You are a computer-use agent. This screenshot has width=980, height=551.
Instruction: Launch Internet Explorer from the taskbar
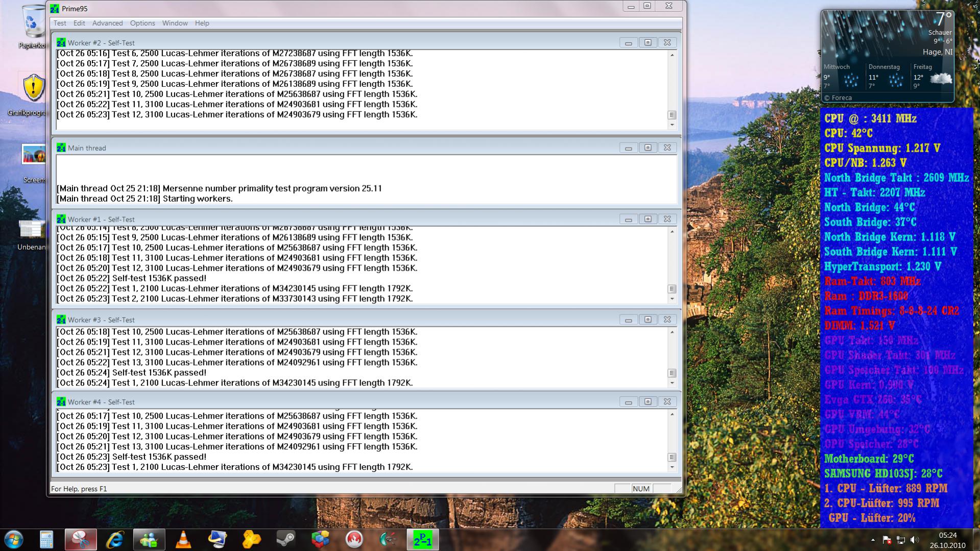click(x=115, y=540)
